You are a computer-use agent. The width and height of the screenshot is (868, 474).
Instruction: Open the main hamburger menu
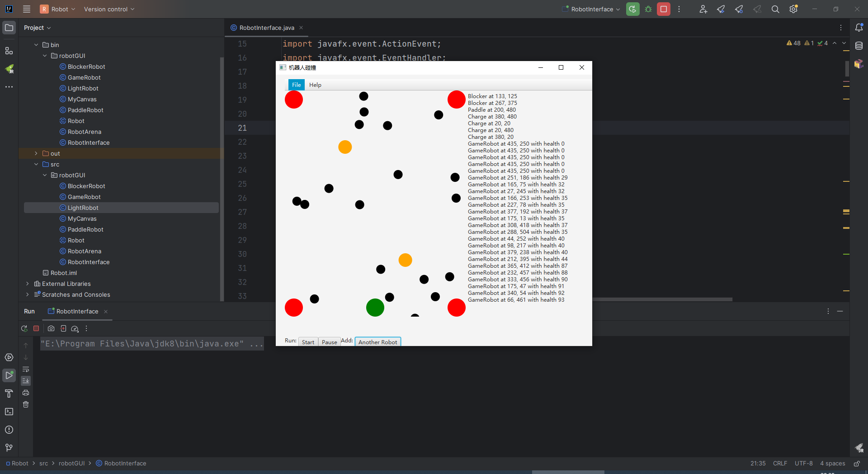[27, 9]
